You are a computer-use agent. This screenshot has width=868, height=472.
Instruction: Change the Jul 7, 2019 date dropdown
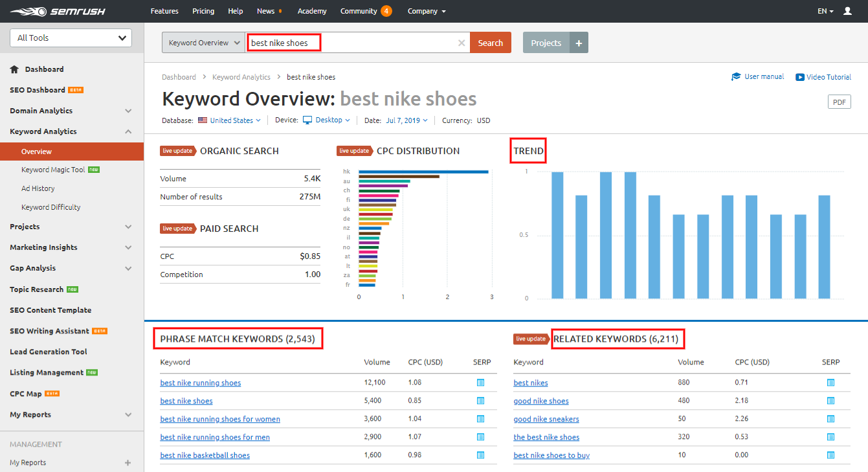coord(406,120)
